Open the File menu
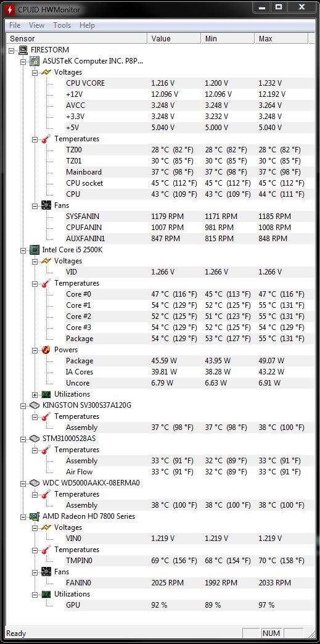 [15, 25]
